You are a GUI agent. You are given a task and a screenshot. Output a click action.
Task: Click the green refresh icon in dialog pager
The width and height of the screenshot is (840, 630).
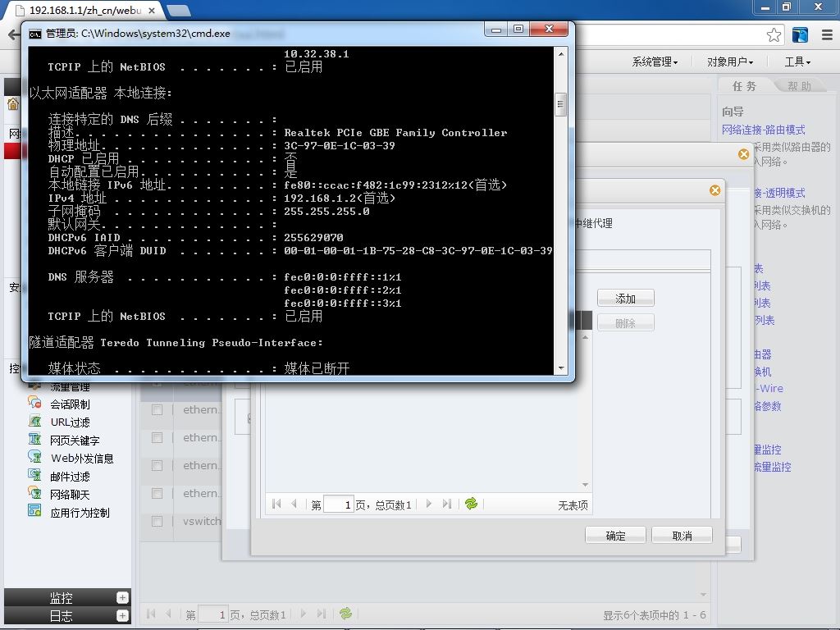(472, 504)
